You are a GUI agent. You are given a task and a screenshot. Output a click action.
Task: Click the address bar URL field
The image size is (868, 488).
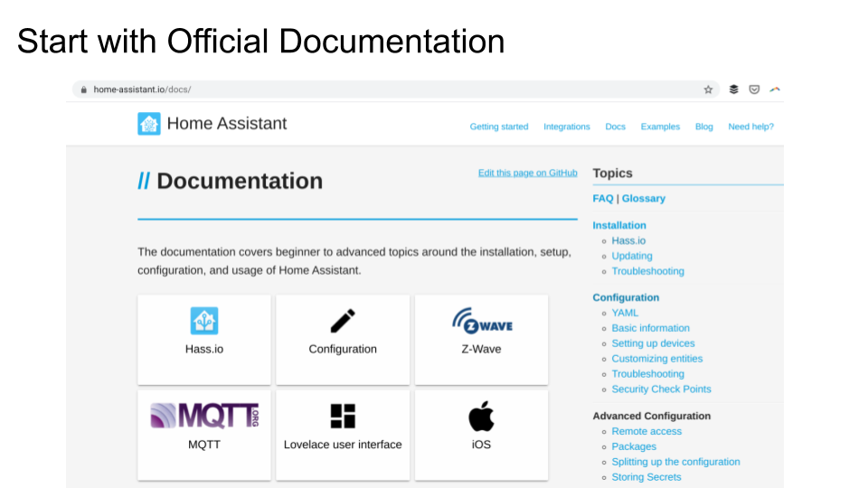click(x=396, y=89)
